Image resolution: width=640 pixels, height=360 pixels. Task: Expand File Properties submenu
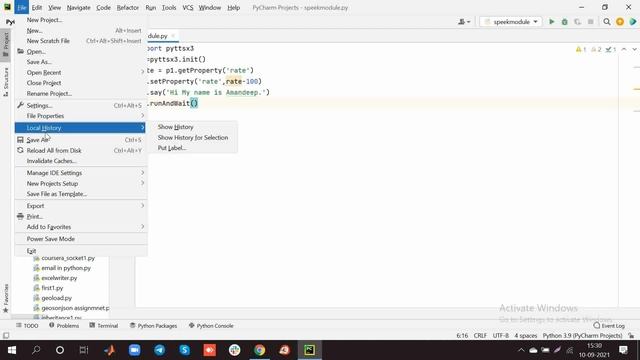click(80, 116)
